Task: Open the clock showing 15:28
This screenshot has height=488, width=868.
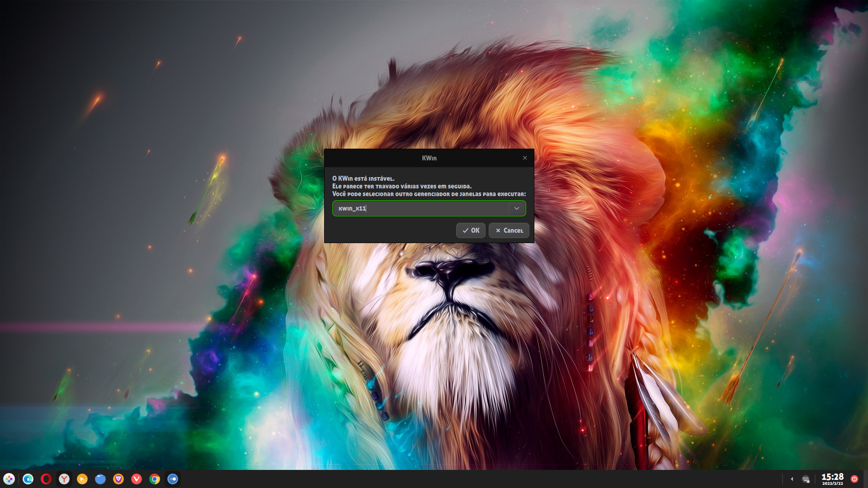Action: point(832,479)
